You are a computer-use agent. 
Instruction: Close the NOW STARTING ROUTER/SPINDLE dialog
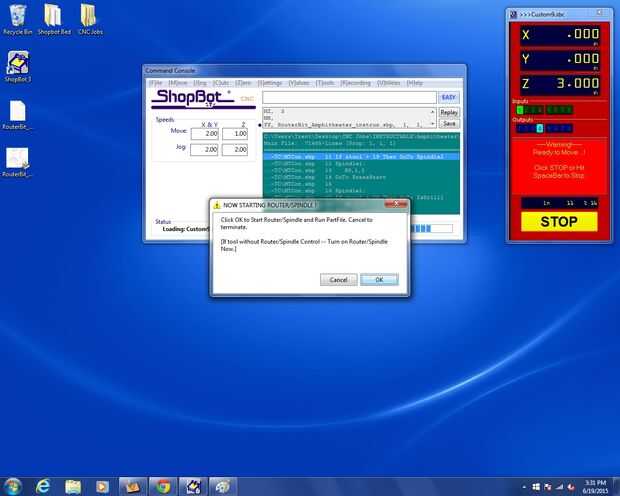(x=396, y=204)
